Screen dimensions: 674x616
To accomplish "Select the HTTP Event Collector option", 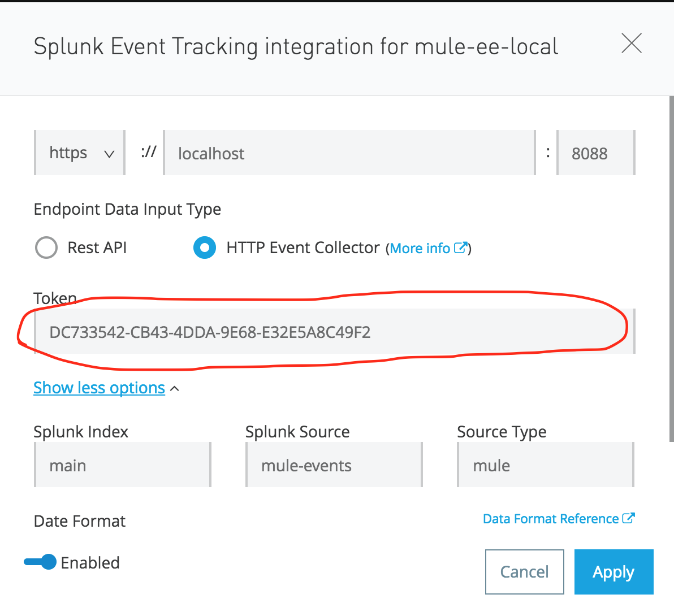I will click(x=205, y=248).
